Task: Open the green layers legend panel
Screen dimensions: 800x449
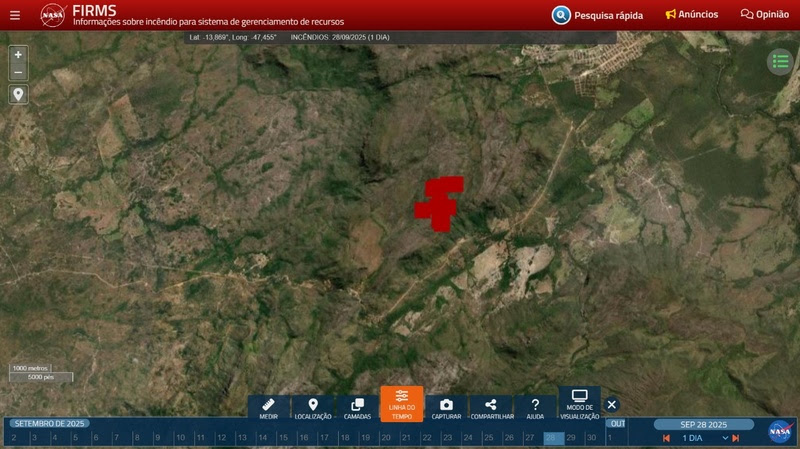Action: [x=780, y=62]
